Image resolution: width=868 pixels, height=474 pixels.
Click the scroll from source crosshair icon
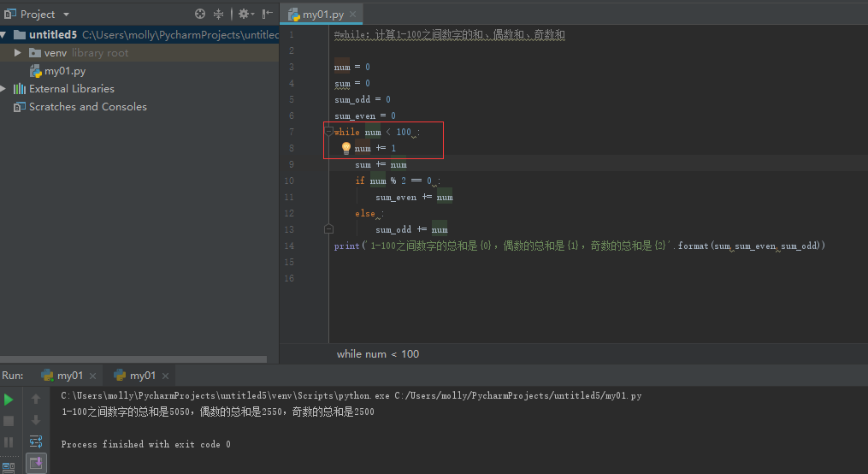(x=200, y=14)
